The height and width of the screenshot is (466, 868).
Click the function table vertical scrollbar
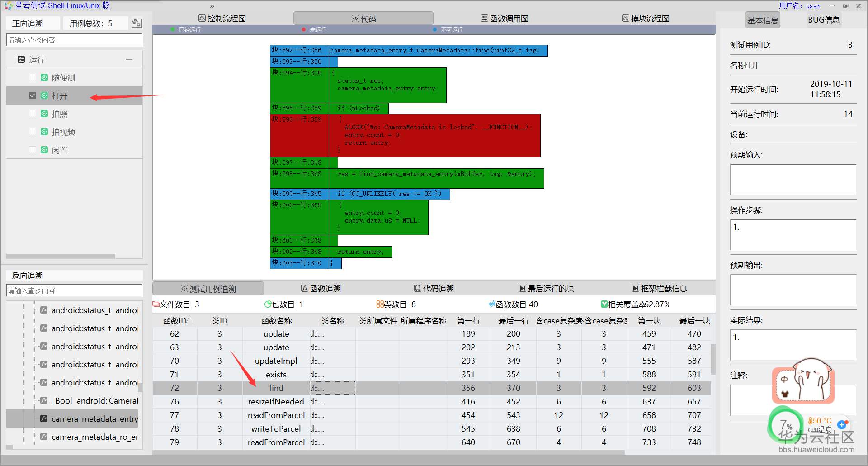point(713,359)
